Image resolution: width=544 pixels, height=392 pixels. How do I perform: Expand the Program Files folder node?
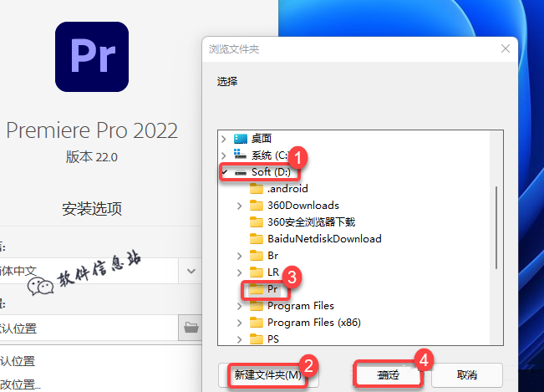click(239, 306)
